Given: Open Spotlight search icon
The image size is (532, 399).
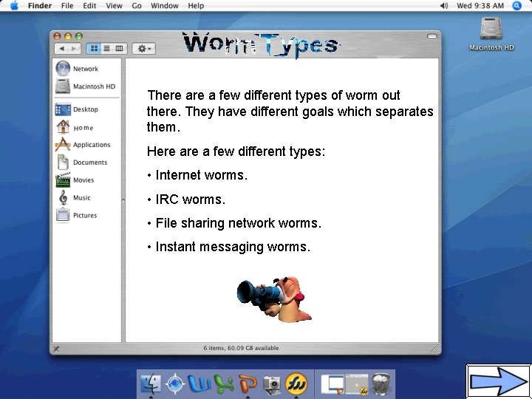Looking at the screenshot, I should click(x=516, y=6).
